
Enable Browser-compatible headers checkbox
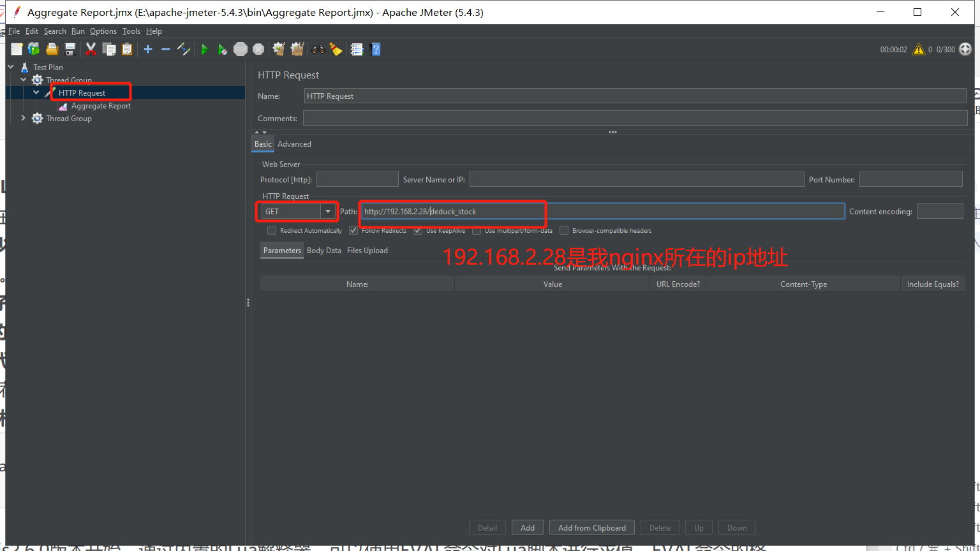tap(564, 230)
